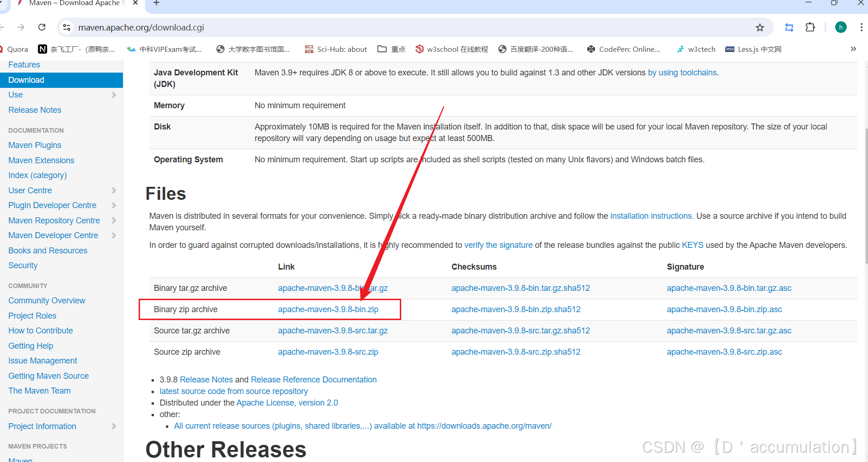Screen dimensions: 868x462
Task: Open Features in the sidebar
Action: (24, 65)
